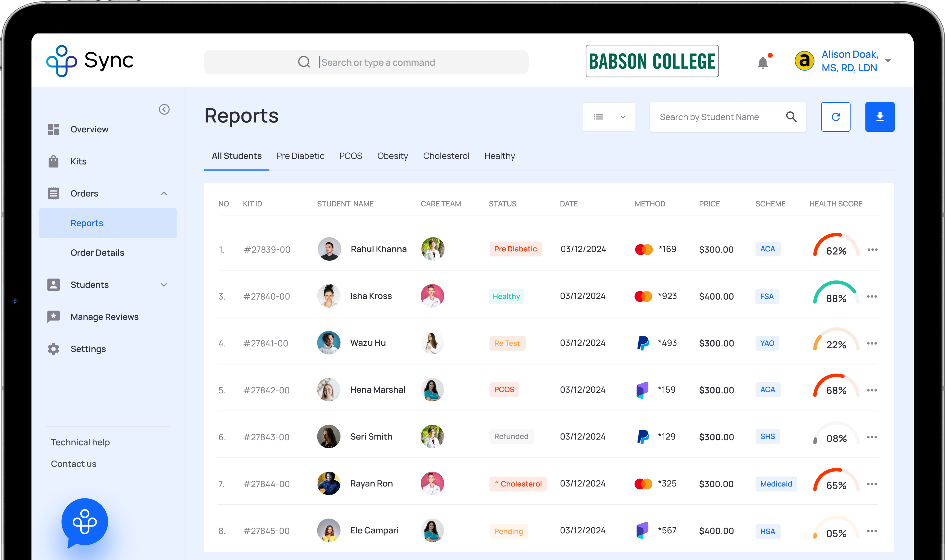Click the Refunded status badge

click(x=511, y=437)
